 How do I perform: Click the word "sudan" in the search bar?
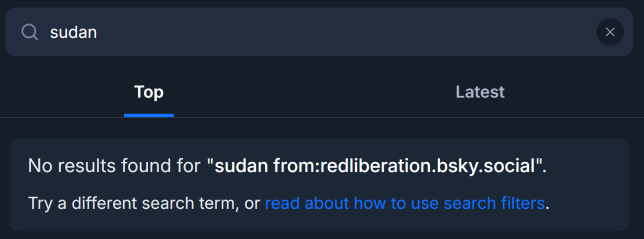click(x=74, y=32)
